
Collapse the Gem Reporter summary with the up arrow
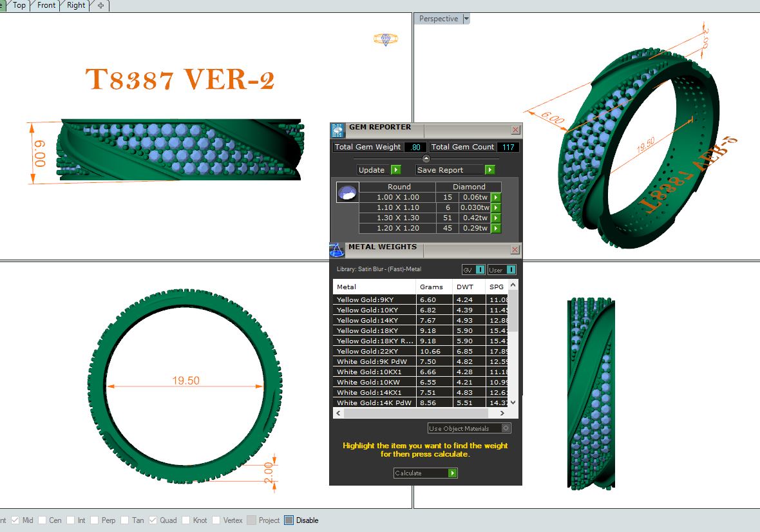coord(426,158)
